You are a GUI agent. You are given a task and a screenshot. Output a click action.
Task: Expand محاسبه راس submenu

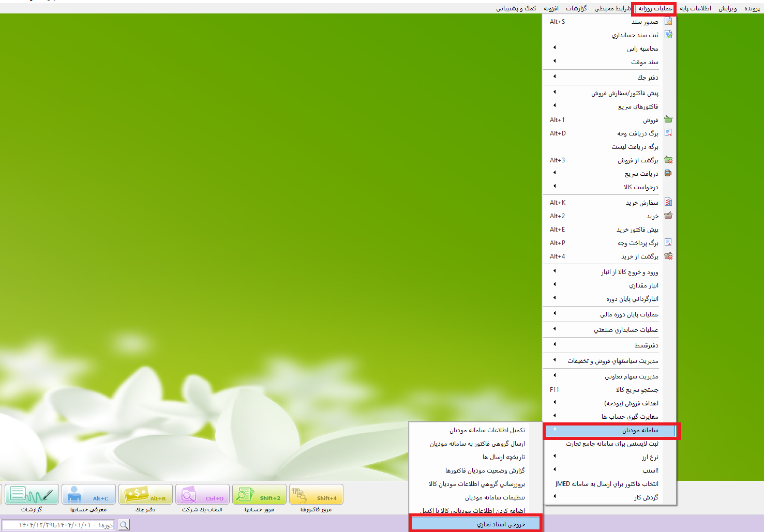tap(642, 49)
